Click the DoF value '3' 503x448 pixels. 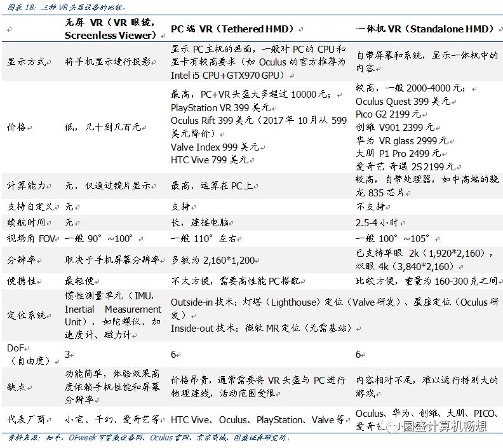(67, 355)
